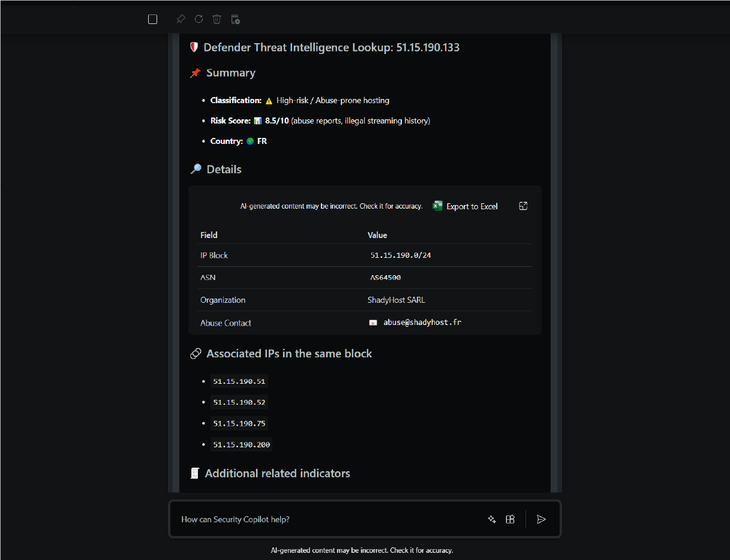730x560 pixels.
Task: Click the associated IP 51.15.190.200
Action: pyautogui.click(x=242, y=445)
